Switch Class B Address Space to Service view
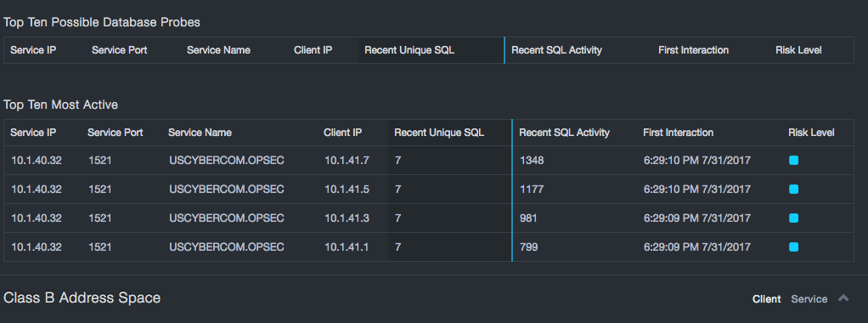 click(809, 299)
